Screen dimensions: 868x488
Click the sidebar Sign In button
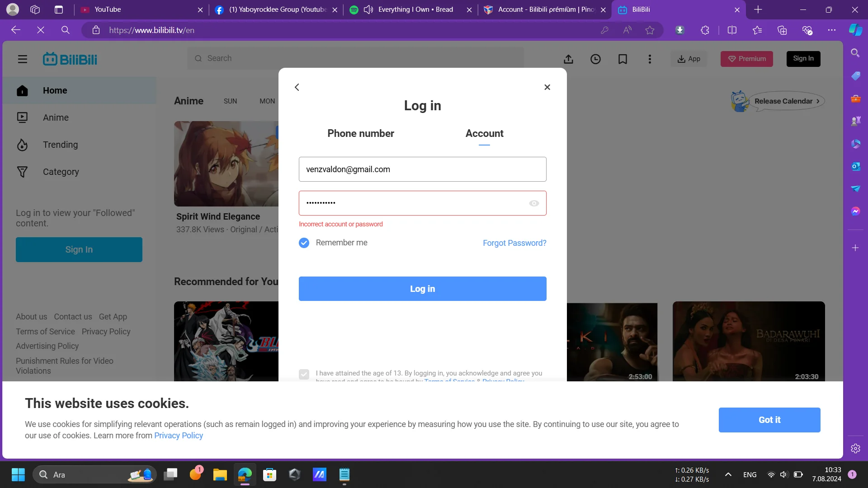click(79, 249)
